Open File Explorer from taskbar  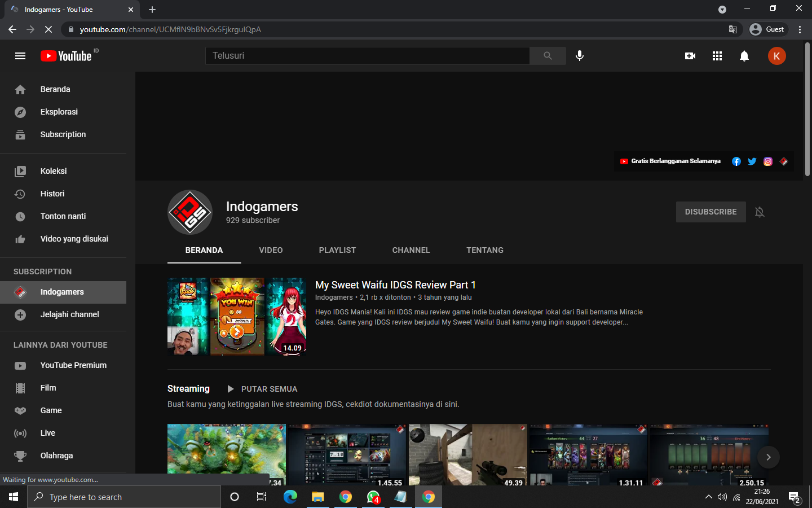(317, 497)
